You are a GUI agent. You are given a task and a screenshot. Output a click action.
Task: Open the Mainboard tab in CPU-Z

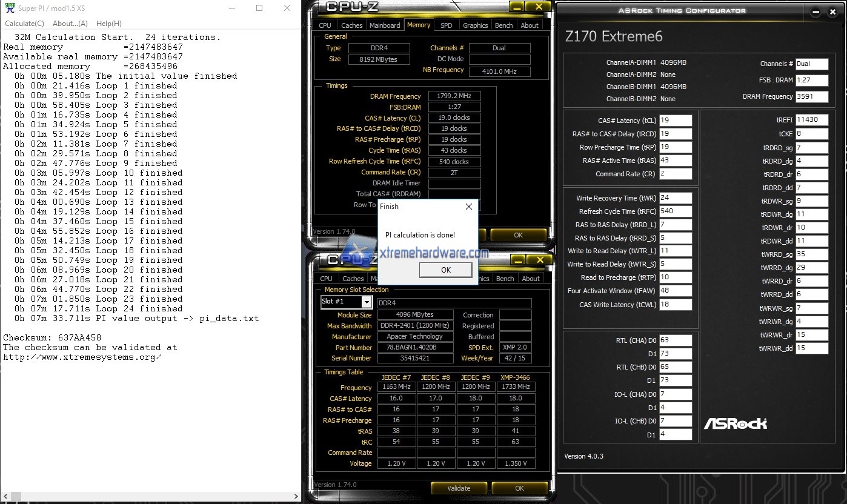click(x=385, y=25)
